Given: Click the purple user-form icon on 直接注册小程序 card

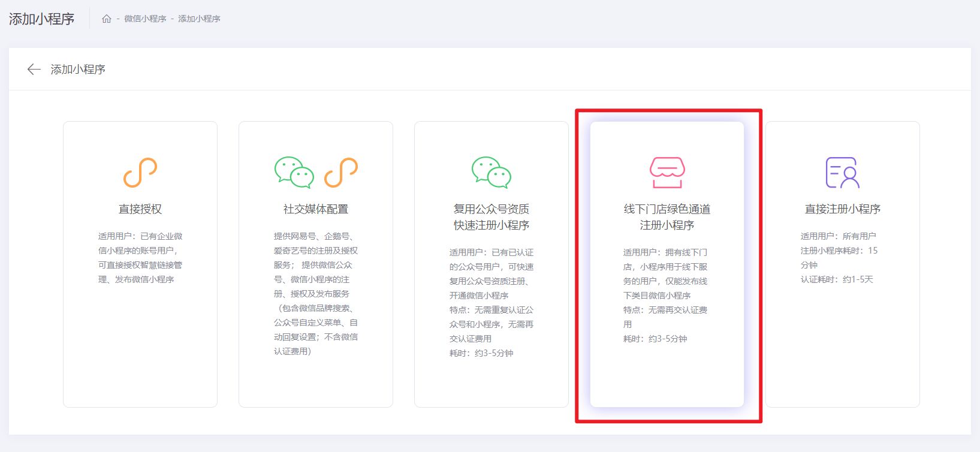Looking at the screenshot, I should [x=843, y=173].
